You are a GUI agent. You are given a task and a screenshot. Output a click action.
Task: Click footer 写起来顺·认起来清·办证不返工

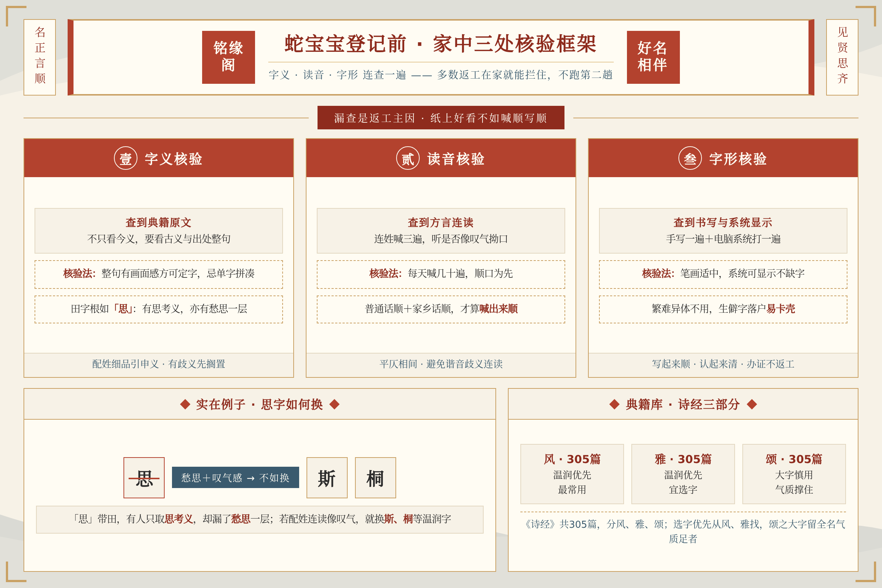(723, 364)
